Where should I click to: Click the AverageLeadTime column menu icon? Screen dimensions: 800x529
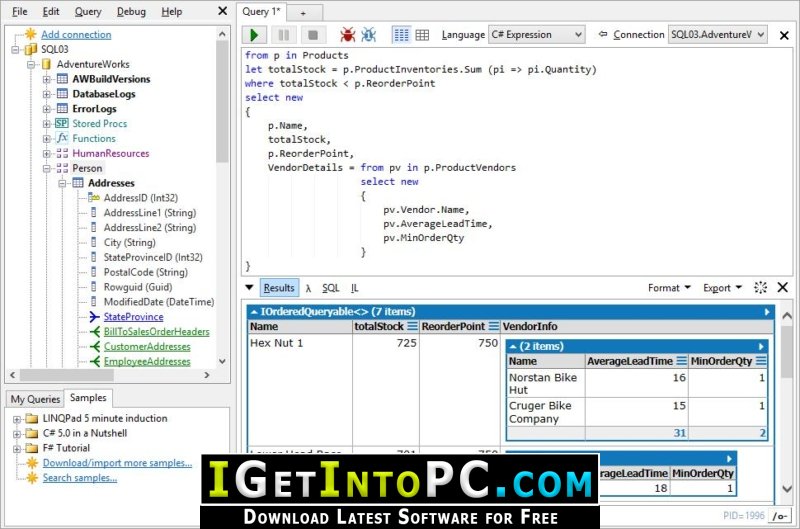(x=681, y=361)
